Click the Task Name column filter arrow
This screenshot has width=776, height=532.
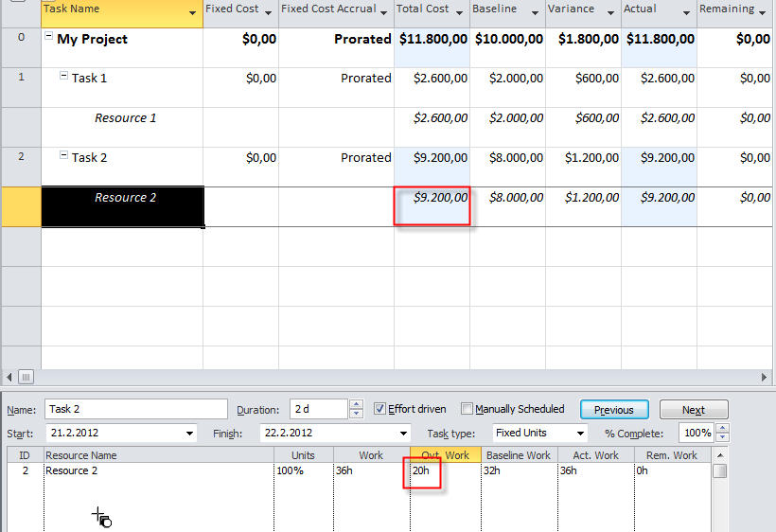pyautogui.click(x=193, y=12)
